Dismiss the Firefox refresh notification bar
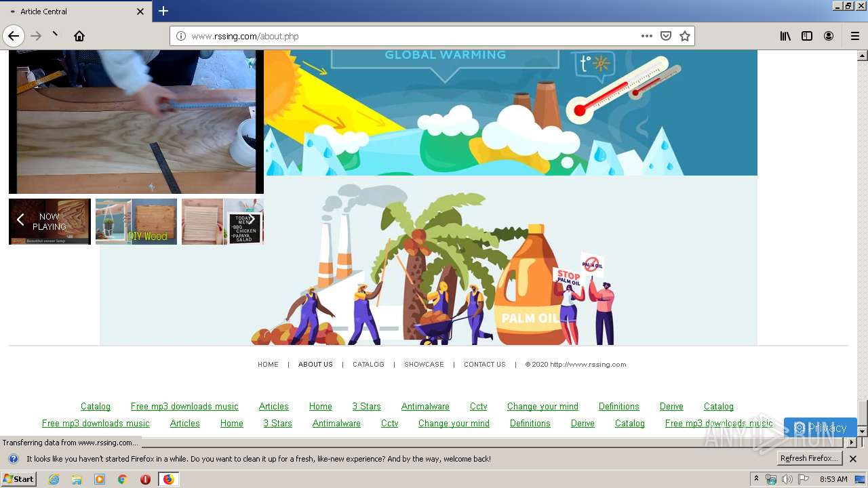The height and width of the screenshot is (488, 868). (x=853, y=459)
